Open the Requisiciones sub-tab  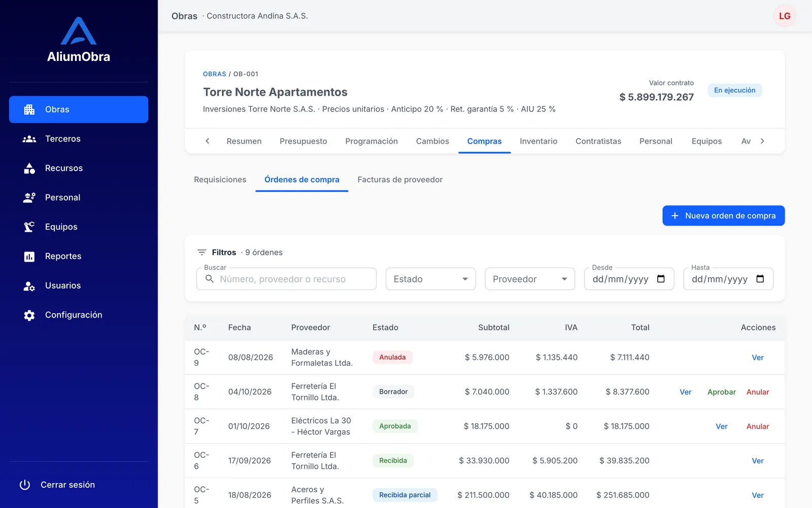point(220,180)
